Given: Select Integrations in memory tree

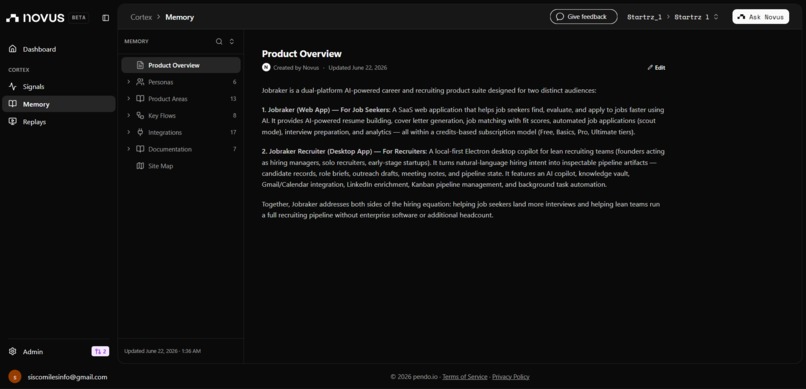Looking at the screenshot, I should coord(181,133).
